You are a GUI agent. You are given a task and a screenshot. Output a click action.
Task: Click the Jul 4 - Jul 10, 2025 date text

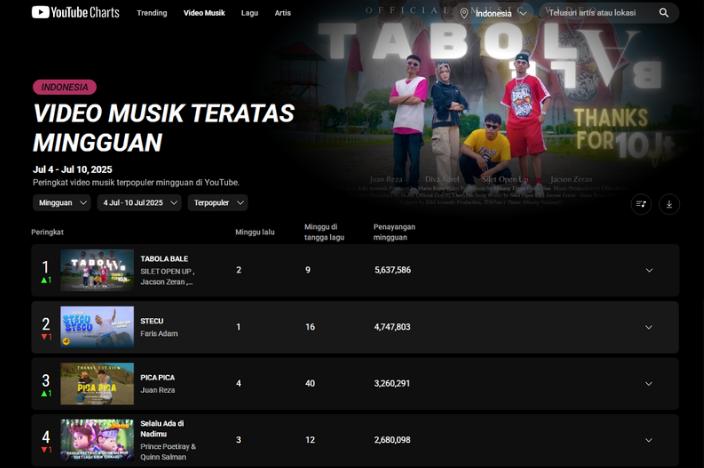72,169
